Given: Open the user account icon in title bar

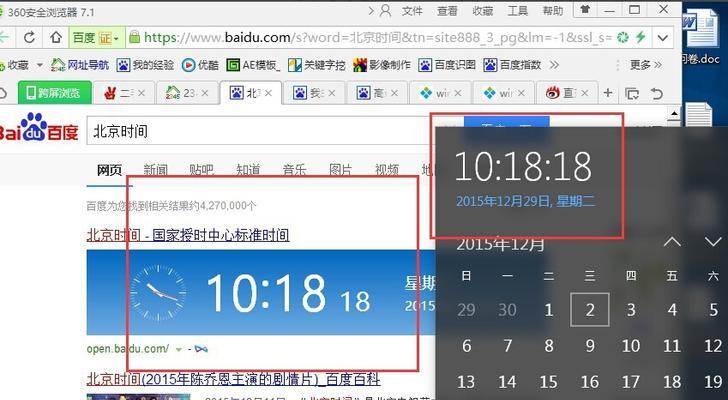Looking at the screenshot, I should click(x=385, y=11).
